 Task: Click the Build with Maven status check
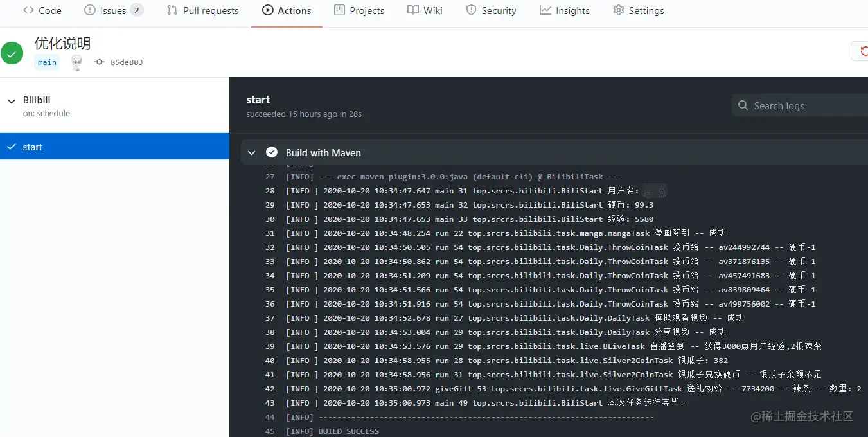click(x=272, y=152)
